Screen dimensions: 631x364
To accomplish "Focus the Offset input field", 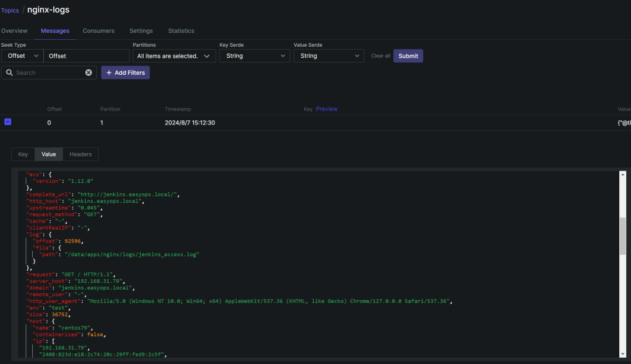I will pos(86,56).
